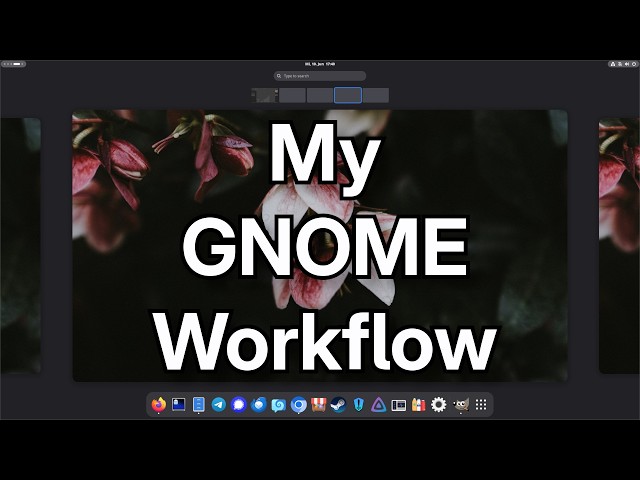Open the system status menu in top bar
Screen dimensions: 640x480
(623, 64)
